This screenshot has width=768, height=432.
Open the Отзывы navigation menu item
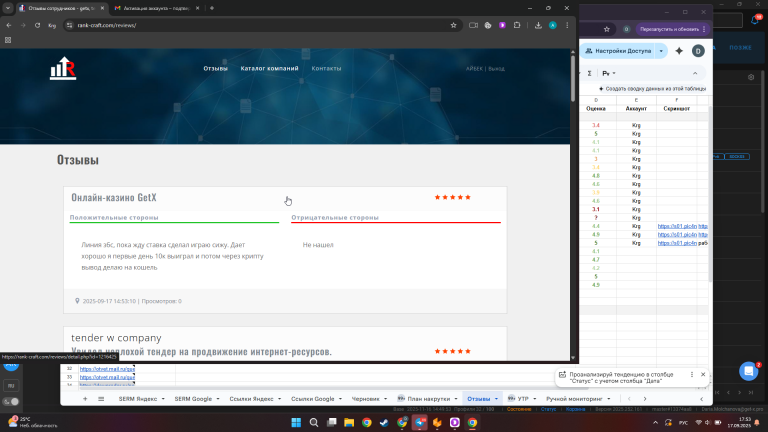pos(216,68)
